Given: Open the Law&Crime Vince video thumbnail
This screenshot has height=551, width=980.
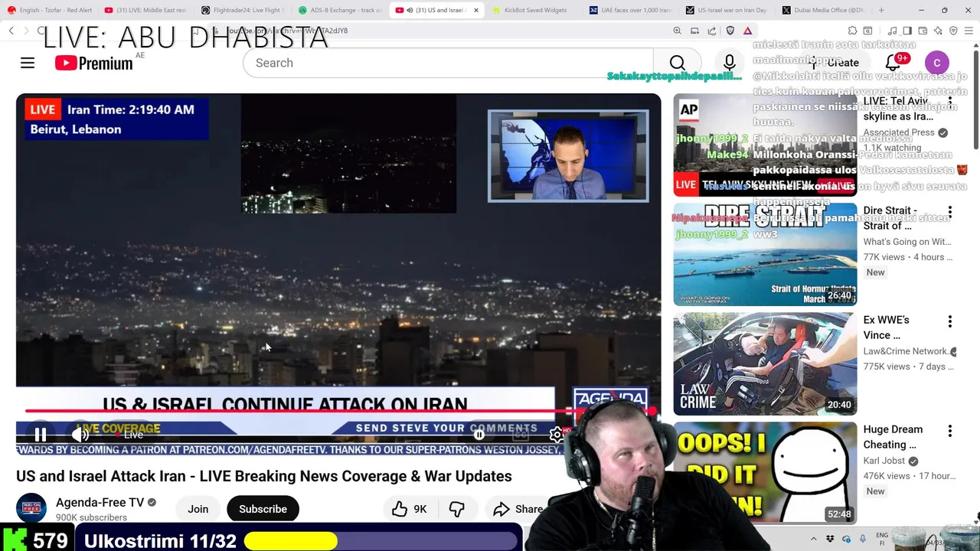Looking at the screenshot, I should [x=765, y=364].
